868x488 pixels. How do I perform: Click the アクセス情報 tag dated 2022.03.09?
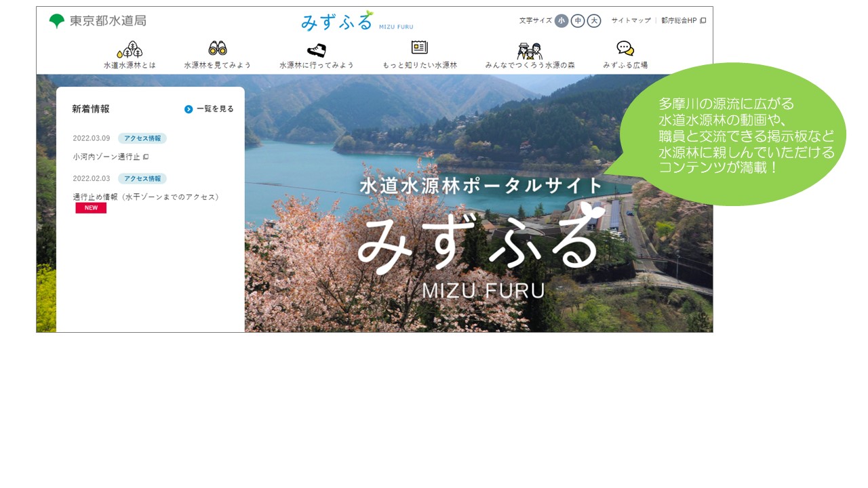click(x=142, y=138)
